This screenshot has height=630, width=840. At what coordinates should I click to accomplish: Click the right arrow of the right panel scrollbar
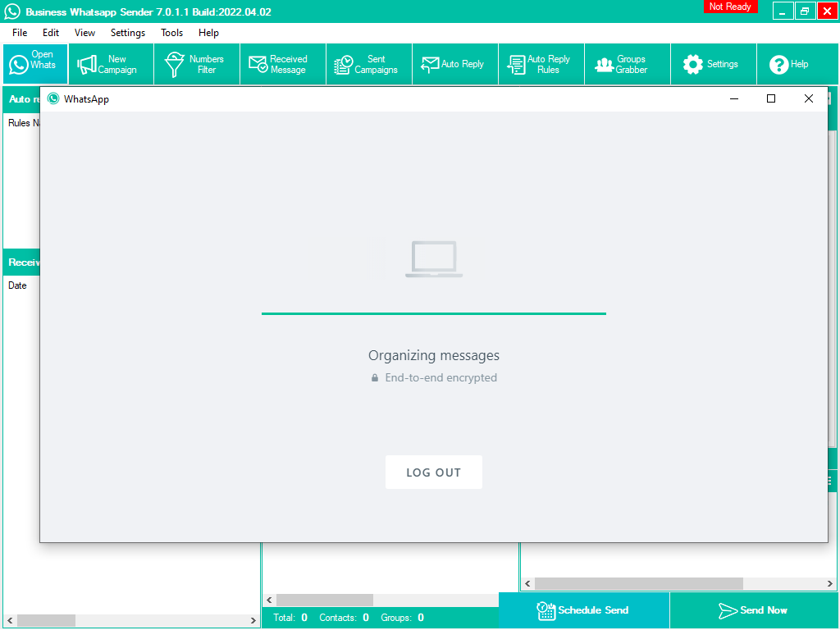(x=829, y=583)
